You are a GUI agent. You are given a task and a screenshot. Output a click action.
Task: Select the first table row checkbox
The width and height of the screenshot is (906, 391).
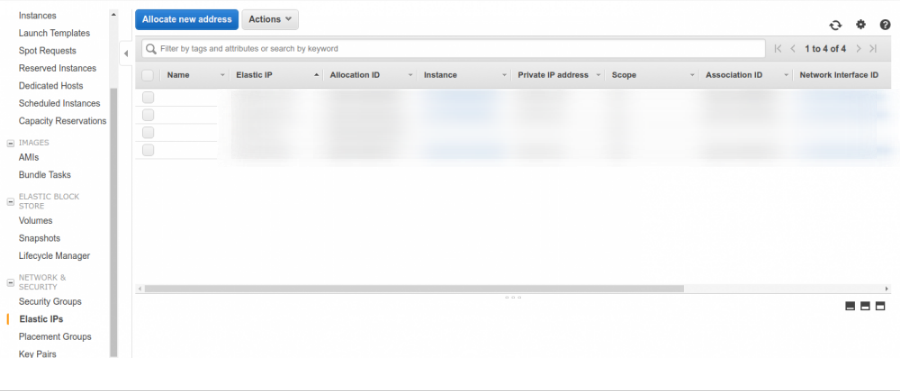click(x=148, y=97)
